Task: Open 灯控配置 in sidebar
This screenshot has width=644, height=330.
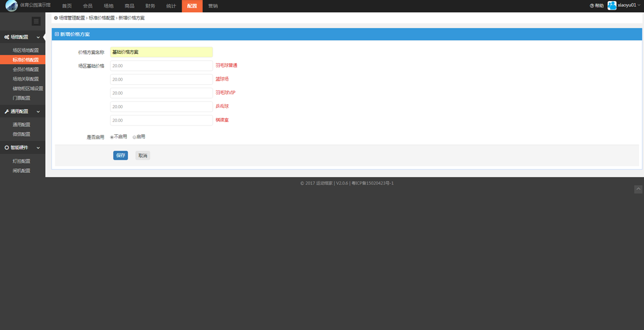Action: [x=23, y=161]
